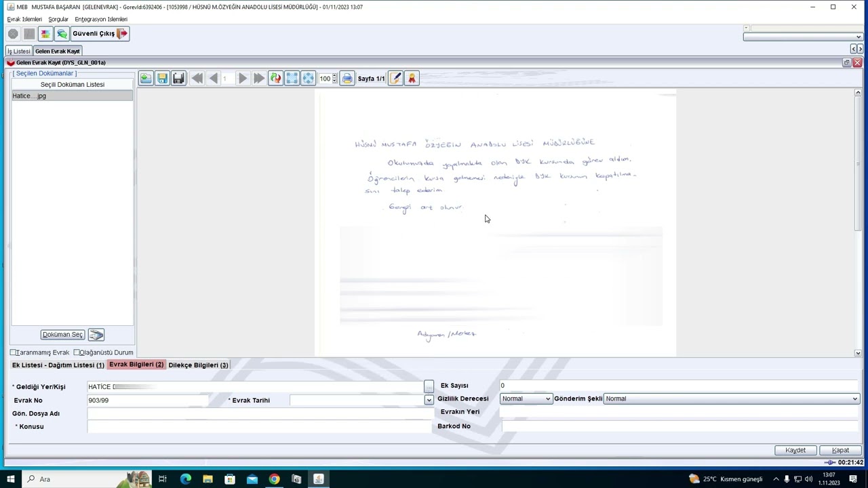Click the page number field in viewer toolbar
The image size is (868, 488).
(227, 79)
